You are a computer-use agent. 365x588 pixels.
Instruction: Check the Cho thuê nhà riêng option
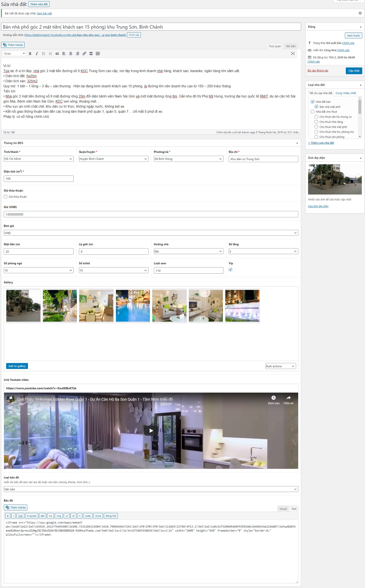click(316, 122)
